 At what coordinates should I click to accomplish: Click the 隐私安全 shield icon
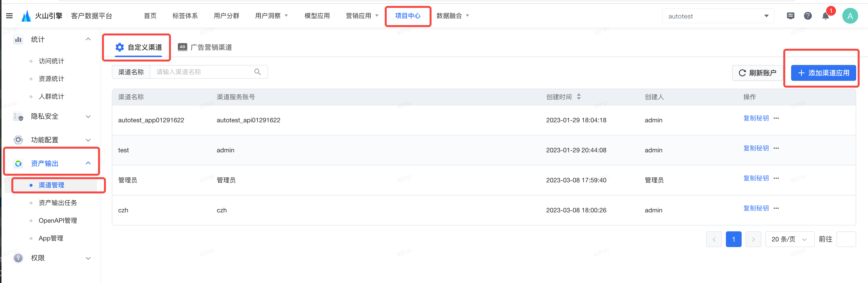click(18, 116)
